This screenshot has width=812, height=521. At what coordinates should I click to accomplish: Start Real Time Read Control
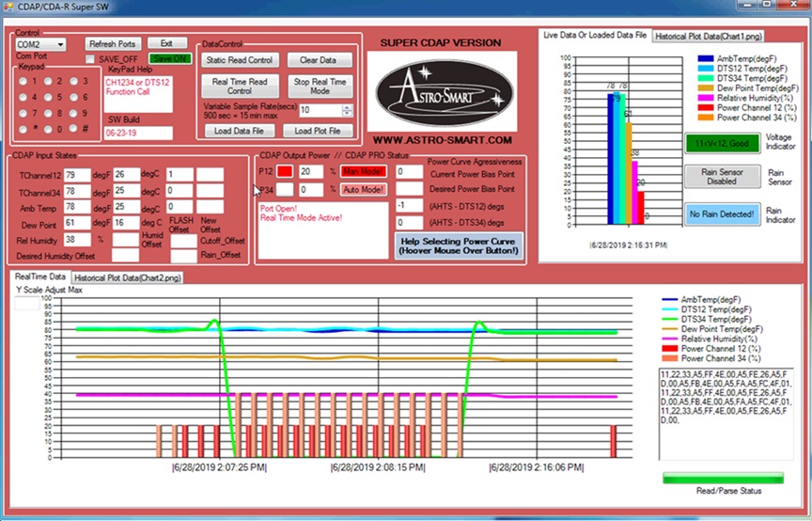[240, 87]
